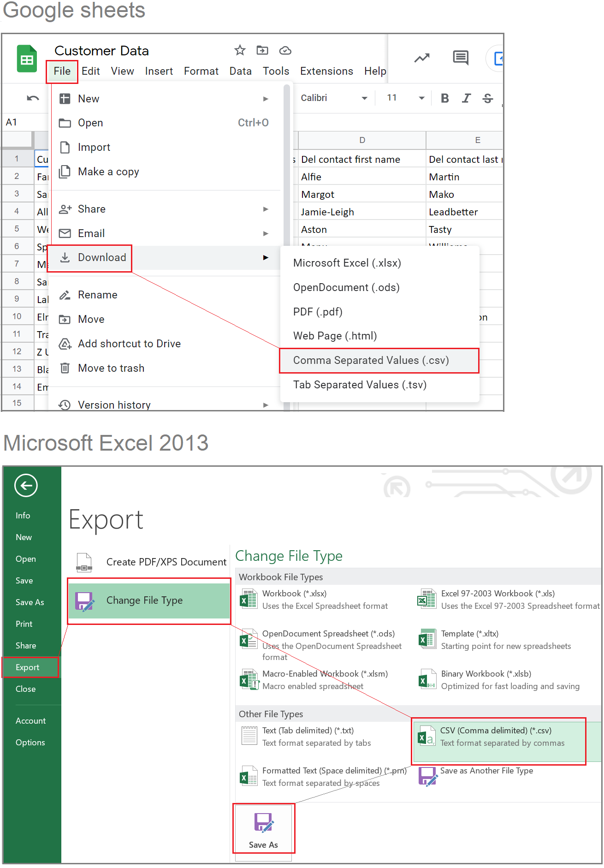Choose Microsoft Excel (.xlsx) download
The width and height of the screenshot is (604, 868).
379,263
